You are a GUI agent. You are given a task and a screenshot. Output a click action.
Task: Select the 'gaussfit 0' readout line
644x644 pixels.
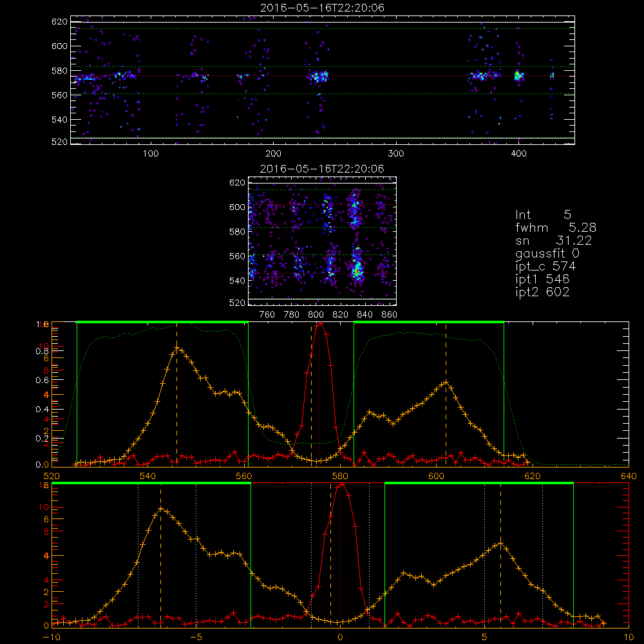pyautogui.click(x=547, y=253)
